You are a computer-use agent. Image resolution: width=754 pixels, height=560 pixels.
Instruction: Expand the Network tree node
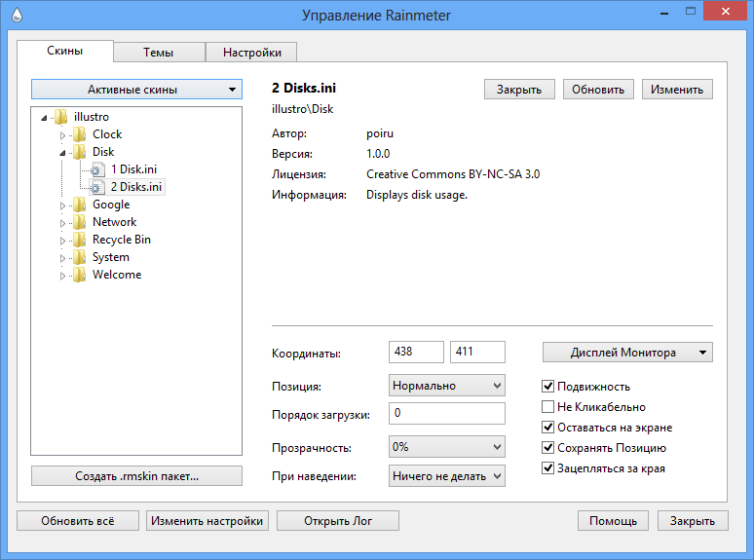click(x=62, y=223)
